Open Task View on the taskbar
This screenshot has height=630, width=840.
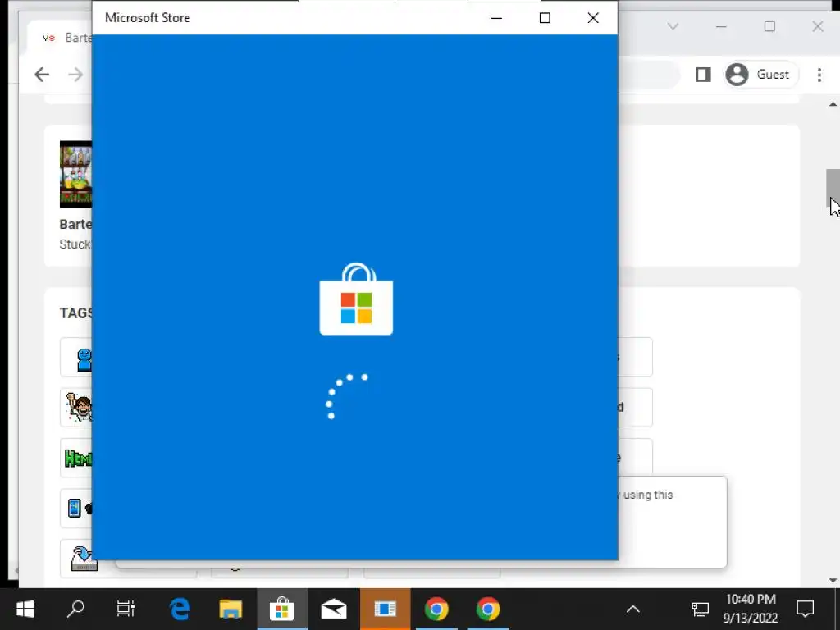(x=126, y=609)
